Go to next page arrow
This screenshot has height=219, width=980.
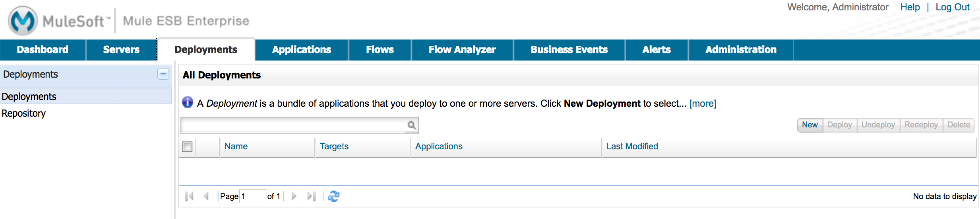(294, 196)
